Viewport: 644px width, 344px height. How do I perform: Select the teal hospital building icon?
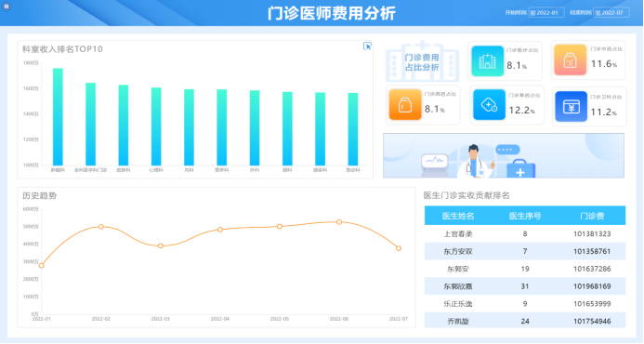point(488,61)
